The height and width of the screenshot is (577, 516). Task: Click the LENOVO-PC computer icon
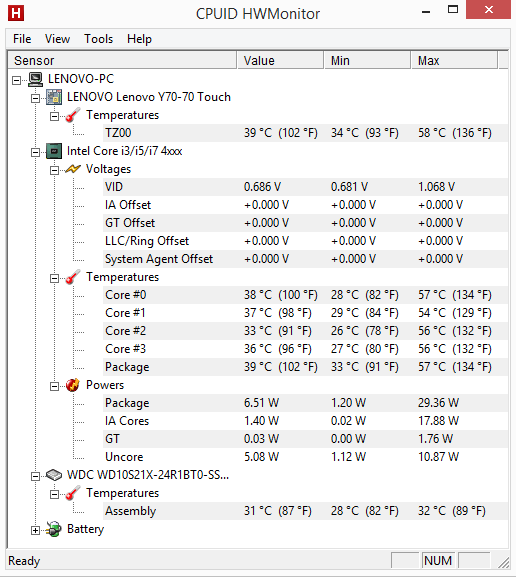[36, 79]
